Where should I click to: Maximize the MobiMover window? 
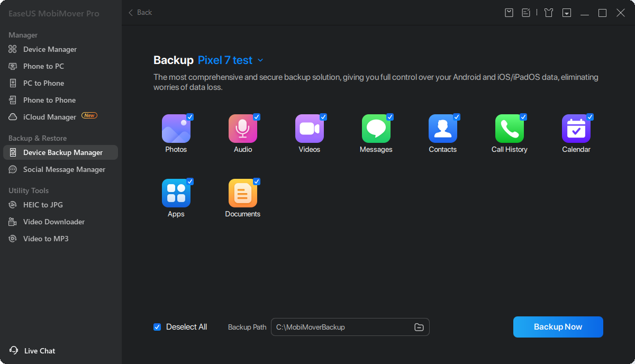click(602, 13)
